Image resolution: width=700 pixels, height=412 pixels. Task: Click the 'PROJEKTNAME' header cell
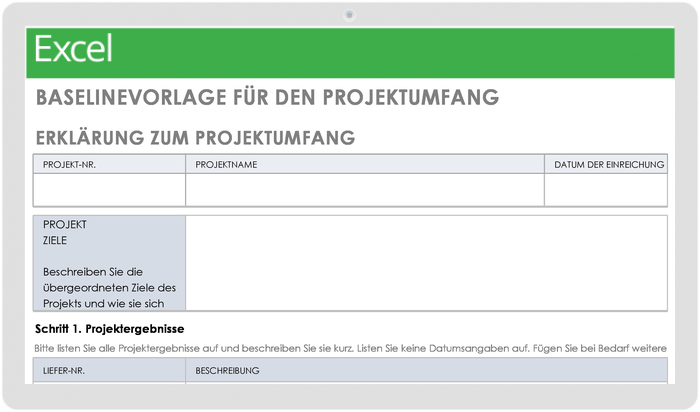coord(365,164)
